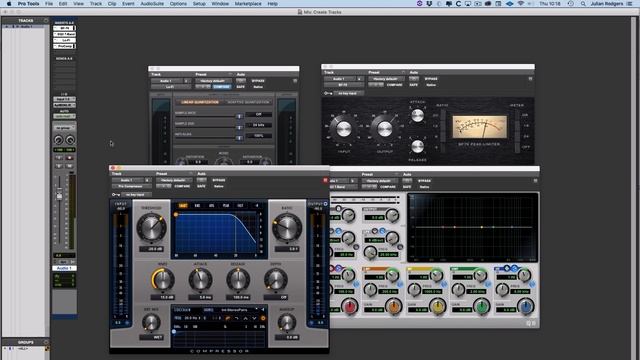Open the factory default preset menu in EQ3
Image resolution: width=640 pixels, height=360 pixels.
[379, 181]
